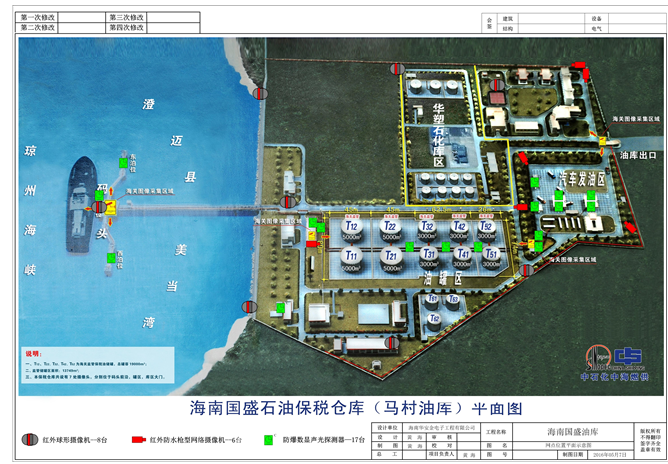The height and width of the screenshot is (464, 668).
Task: Click tank T51
Action: point(491,257)
